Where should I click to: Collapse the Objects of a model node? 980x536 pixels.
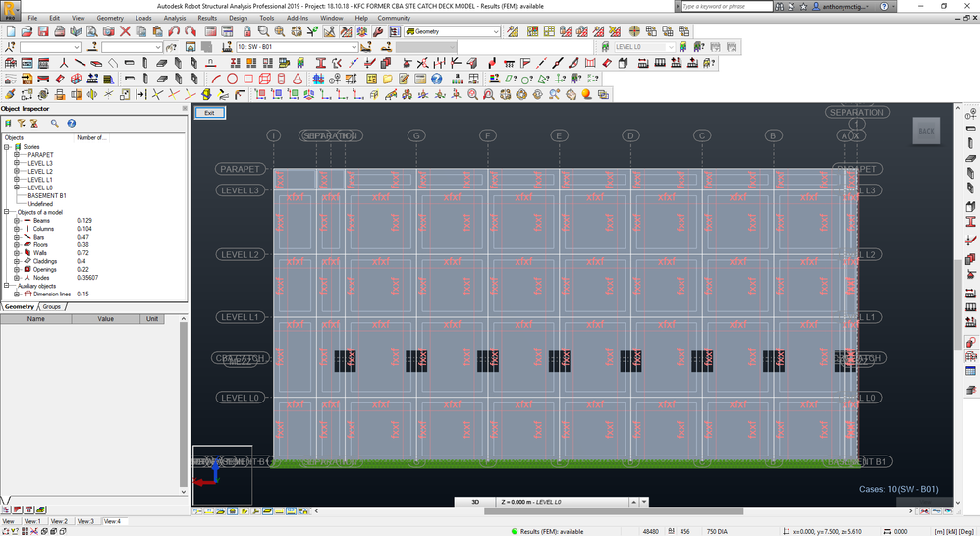[x=7, y=212]
